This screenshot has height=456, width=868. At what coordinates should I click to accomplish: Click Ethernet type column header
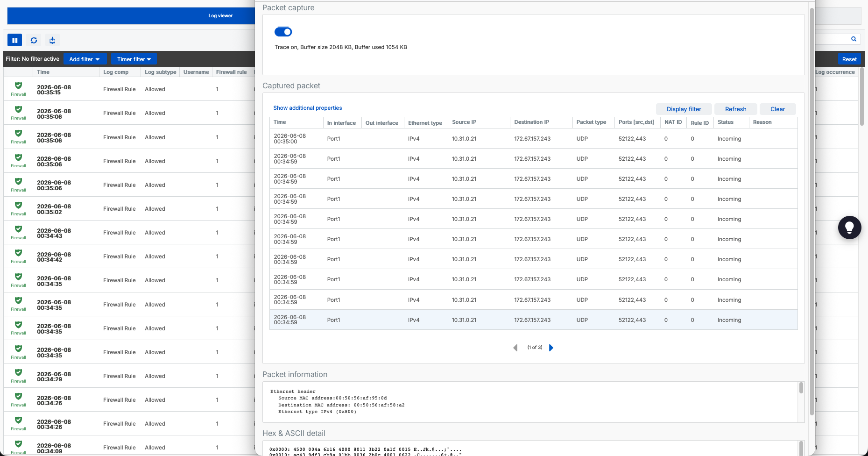tap(425, 123)
